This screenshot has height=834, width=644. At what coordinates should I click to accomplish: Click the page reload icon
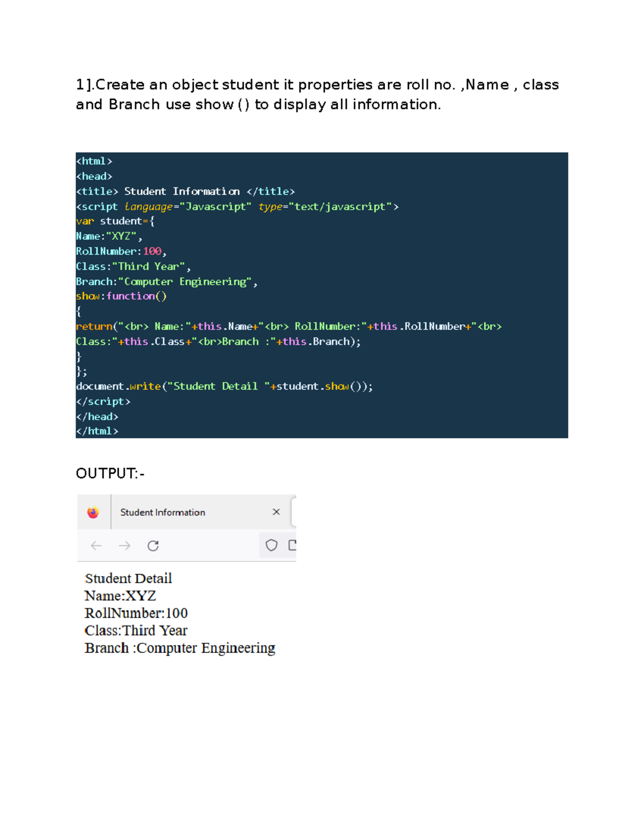click(x=153, y=546)
